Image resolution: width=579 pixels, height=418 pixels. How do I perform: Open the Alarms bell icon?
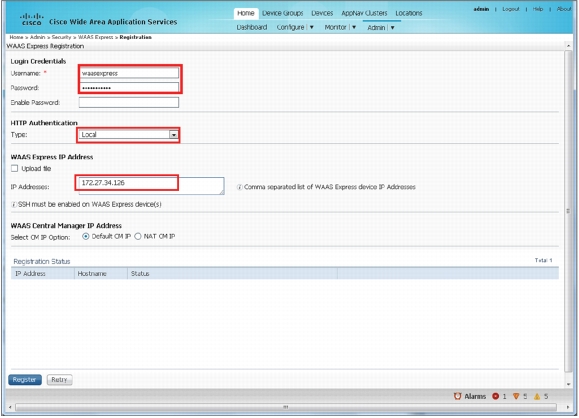pos(458,396)
